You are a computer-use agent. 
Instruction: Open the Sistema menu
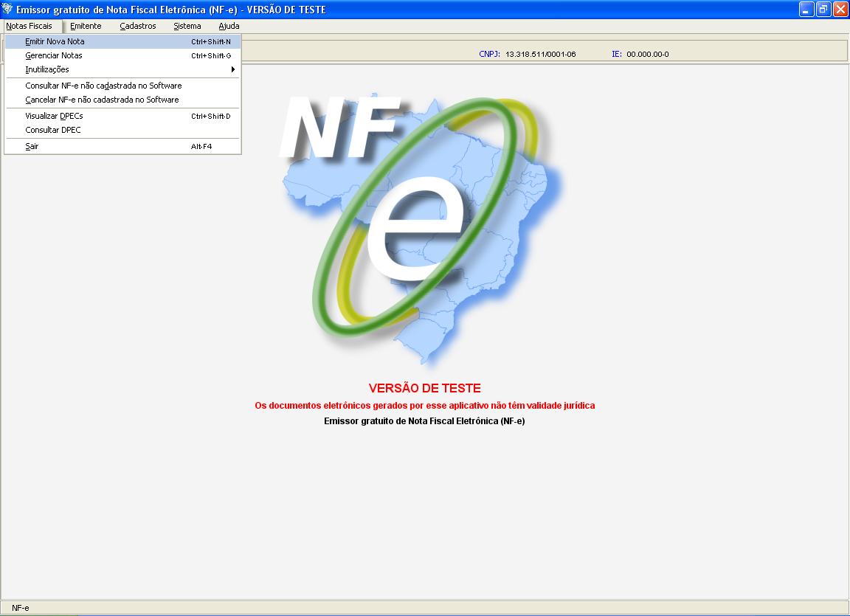tap(187, 26)
